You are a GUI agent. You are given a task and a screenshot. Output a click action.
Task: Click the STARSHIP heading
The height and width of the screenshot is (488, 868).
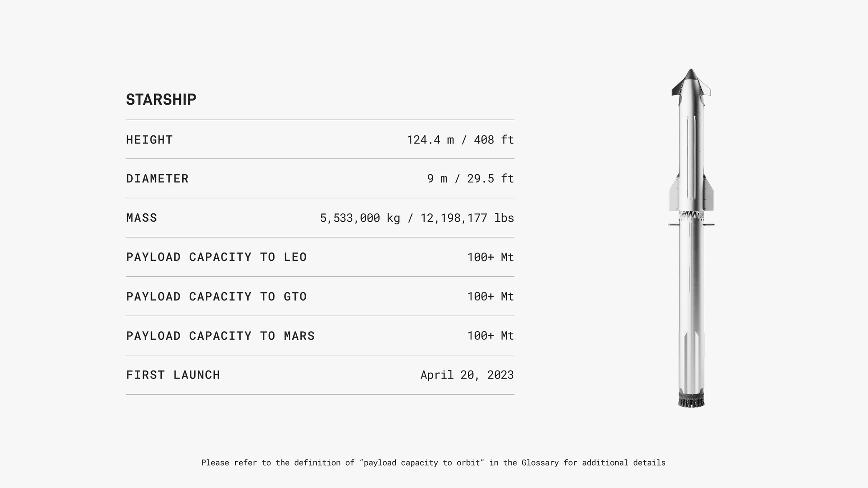click(x=161, y=100)
